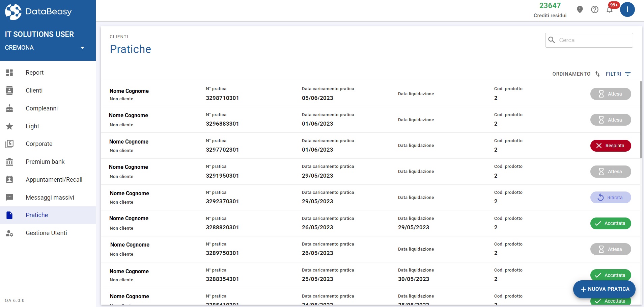Open Appuntamenti/Recall in the sidebar
The height and width of the screenshot is (307, 644).
pos(54,180)
